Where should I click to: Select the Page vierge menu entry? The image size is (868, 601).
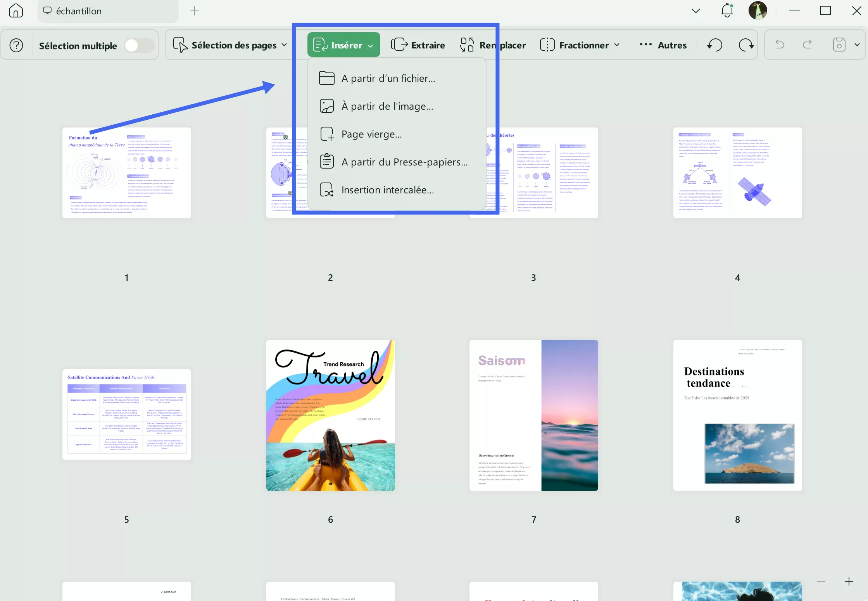pos(371,134)
